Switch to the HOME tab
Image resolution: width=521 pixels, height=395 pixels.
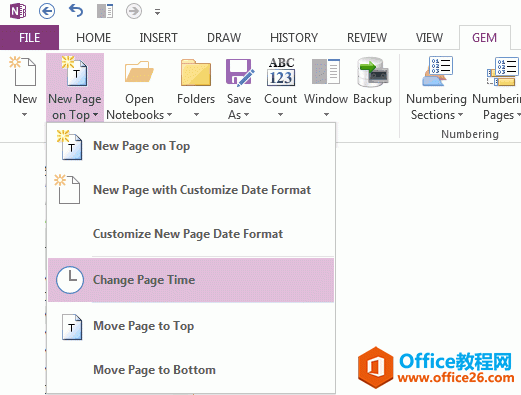click(x=93, y=38)
